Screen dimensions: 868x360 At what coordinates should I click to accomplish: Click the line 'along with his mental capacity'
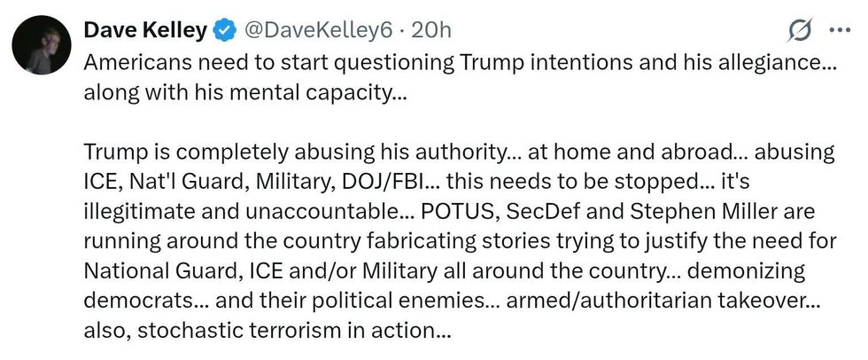tap(245, 94)
